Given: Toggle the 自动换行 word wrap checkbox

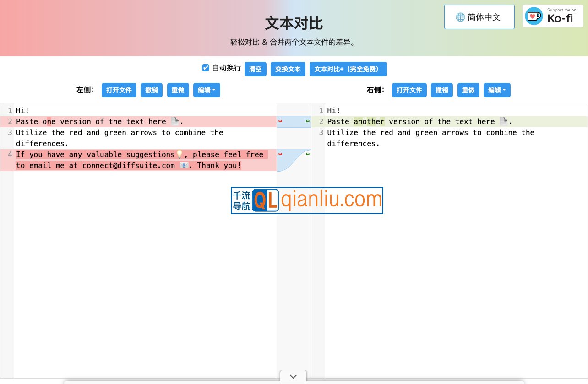Looking at the screenshot, I should tap(206, 68).
